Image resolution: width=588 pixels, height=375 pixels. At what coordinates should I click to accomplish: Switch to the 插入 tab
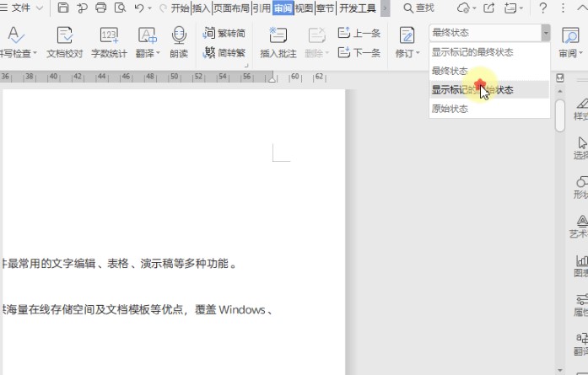(202, 8)
